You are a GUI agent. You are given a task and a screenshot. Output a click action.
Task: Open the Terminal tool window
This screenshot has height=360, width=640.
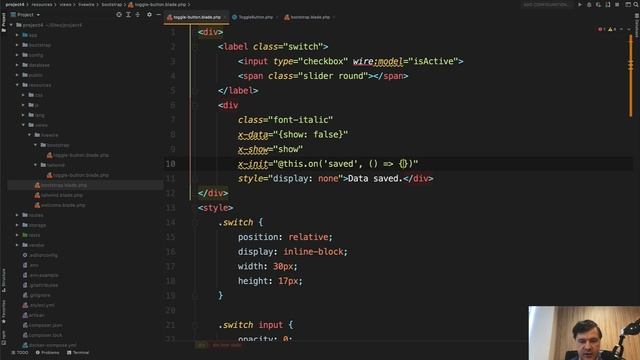[78, 353]
